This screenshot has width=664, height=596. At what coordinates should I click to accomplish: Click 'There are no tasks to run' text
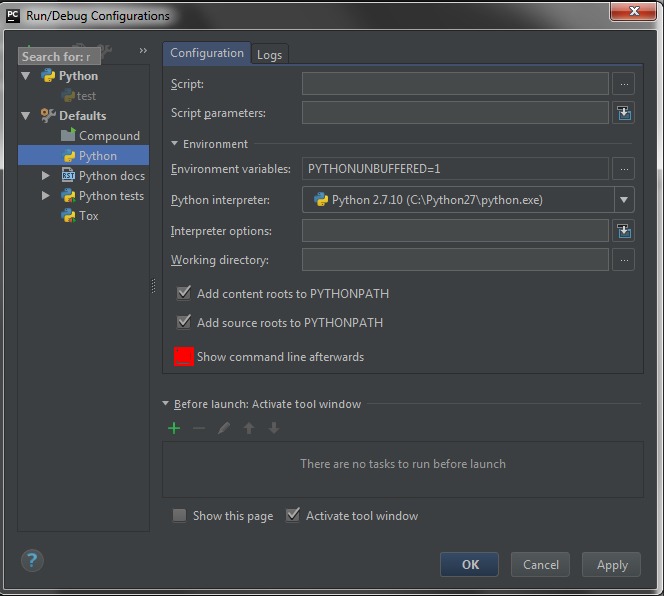tap(403, 464)
